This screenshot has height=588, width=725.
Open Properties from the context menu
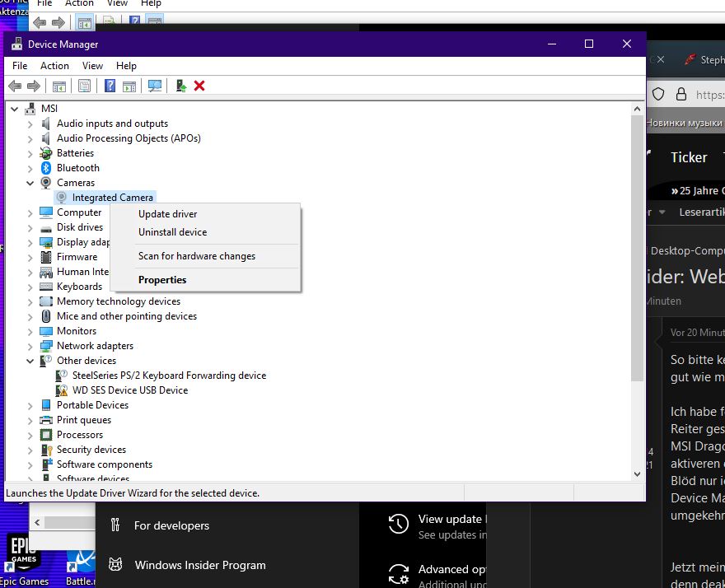pos(205,280)
